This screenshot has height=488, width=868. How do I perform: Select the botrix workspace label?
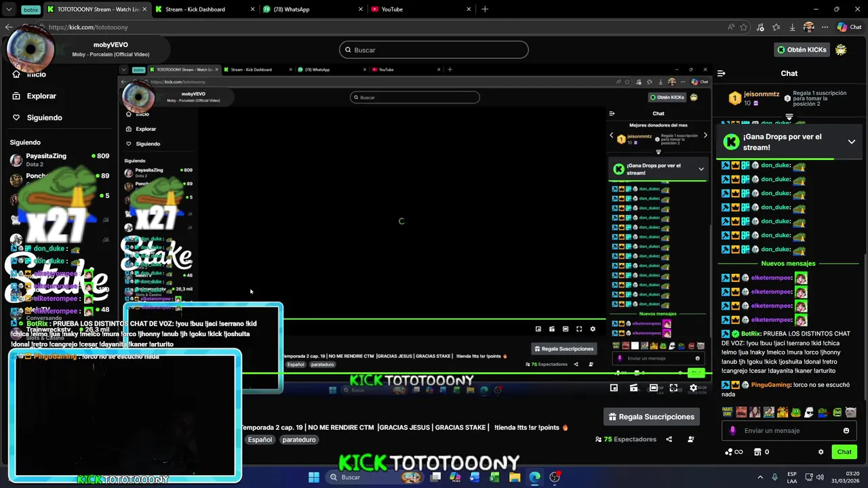[x=31, y=9]
